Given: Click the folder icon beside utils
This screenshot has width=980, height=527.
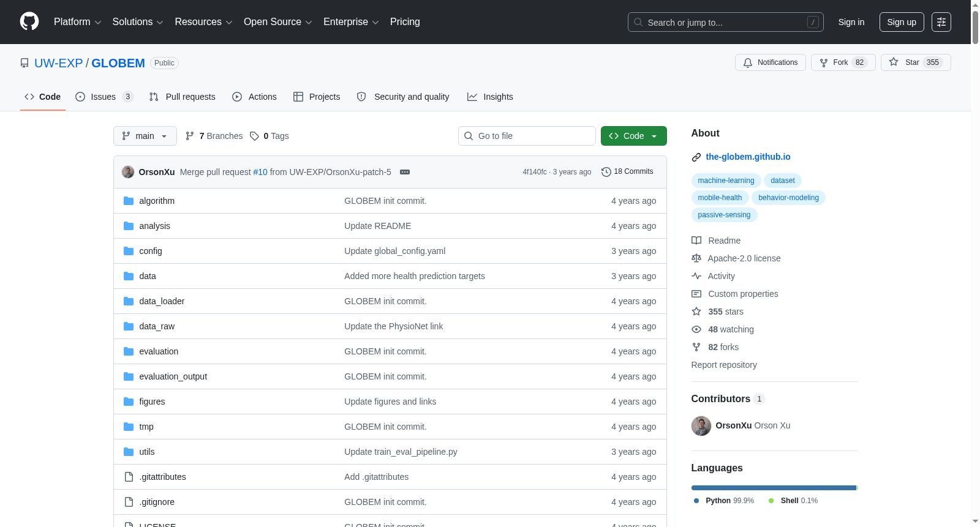Looking at the screenshot, I should 129,452.
